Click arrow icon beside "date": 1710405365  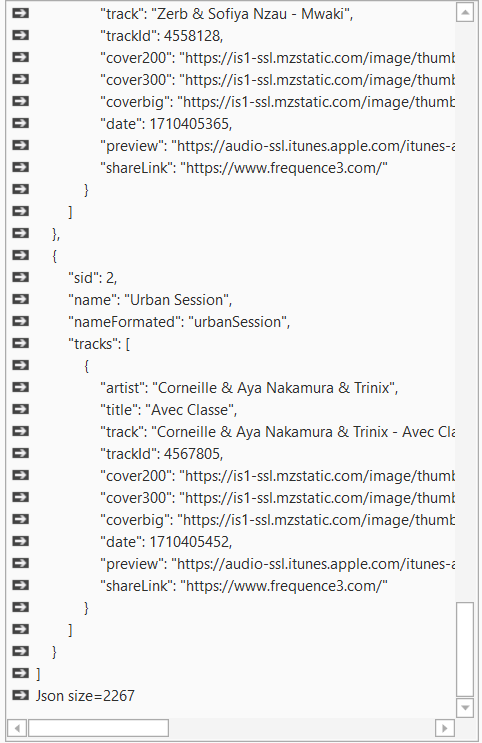click(x=20, y=123)
